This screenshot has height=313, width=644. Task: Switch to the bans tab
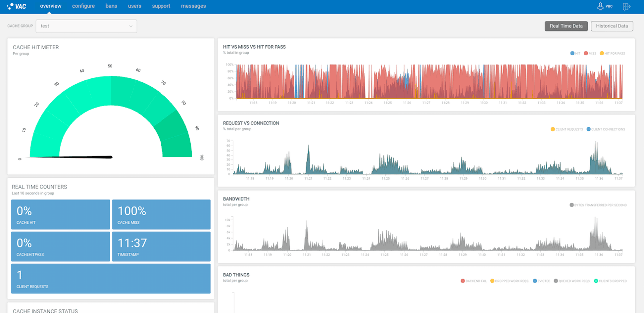click(111, 6)
